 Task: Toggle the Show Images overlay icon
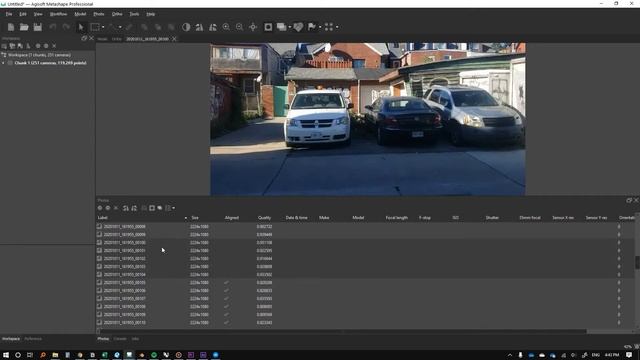281,27
